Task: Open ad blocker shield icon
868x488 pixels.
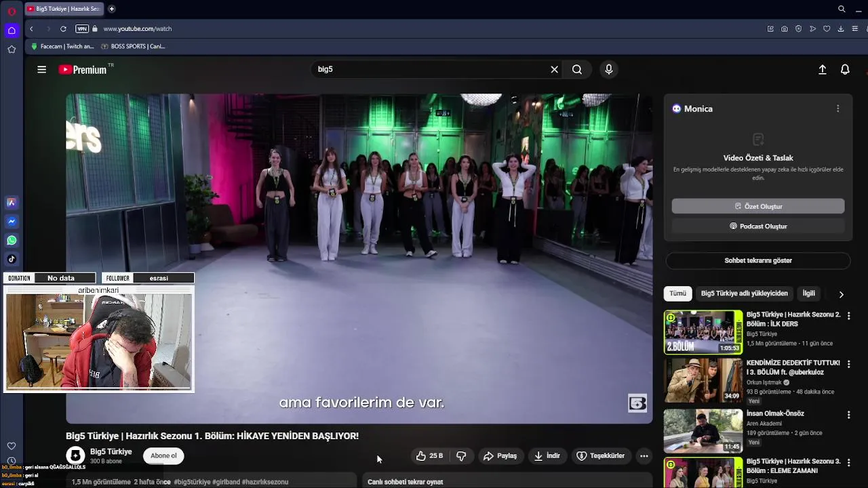Action: pyautogui.click(x=798, y=28)
